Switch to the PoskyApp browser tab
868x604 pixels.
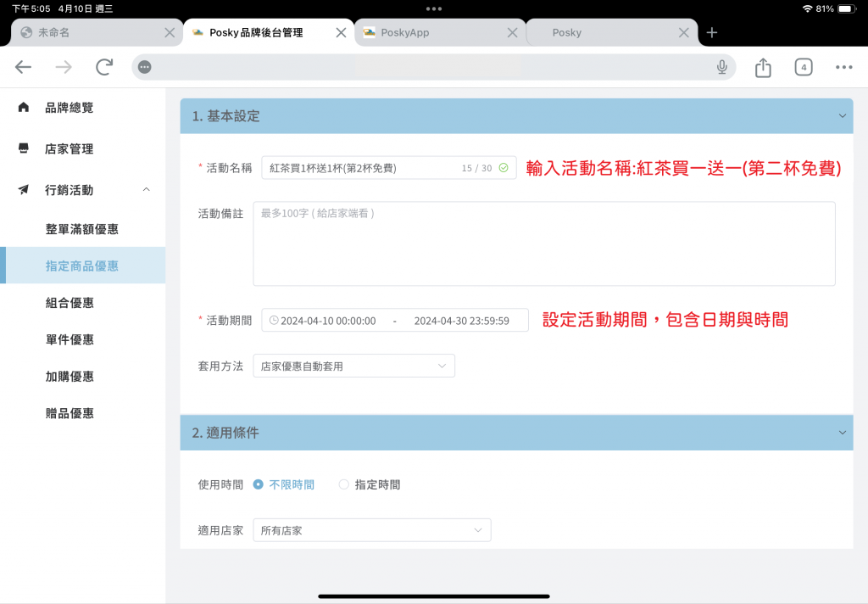tap(440, 33)
